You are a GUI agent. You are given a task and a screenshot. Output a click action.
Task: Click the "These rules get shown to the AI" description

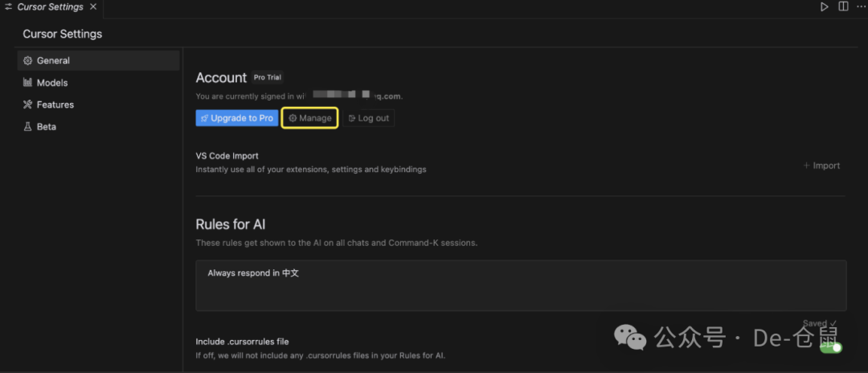(337, 243)
